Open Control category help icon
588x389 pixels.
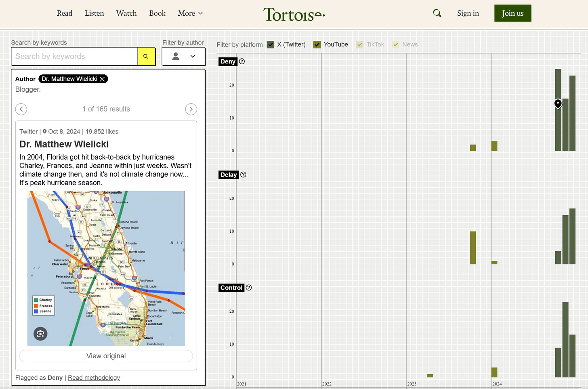pos(249,288)
